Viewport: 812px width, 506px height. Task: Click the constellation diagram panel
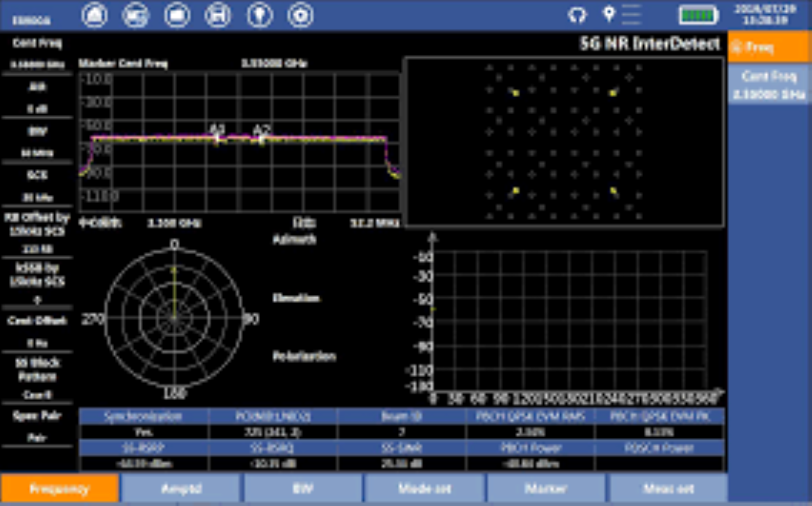coord(564,142)
